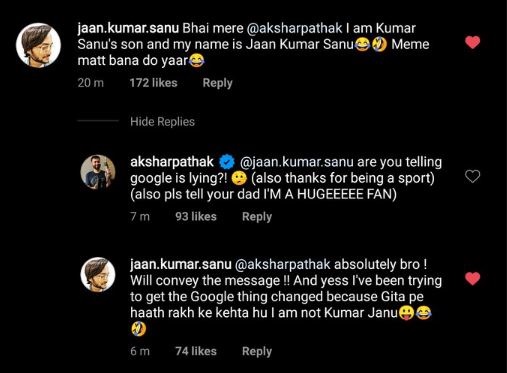Open @jaan.kumar.sanu mention in aksharpathak's reply
This screenshot has width=507, height=373.
[297, 162]
